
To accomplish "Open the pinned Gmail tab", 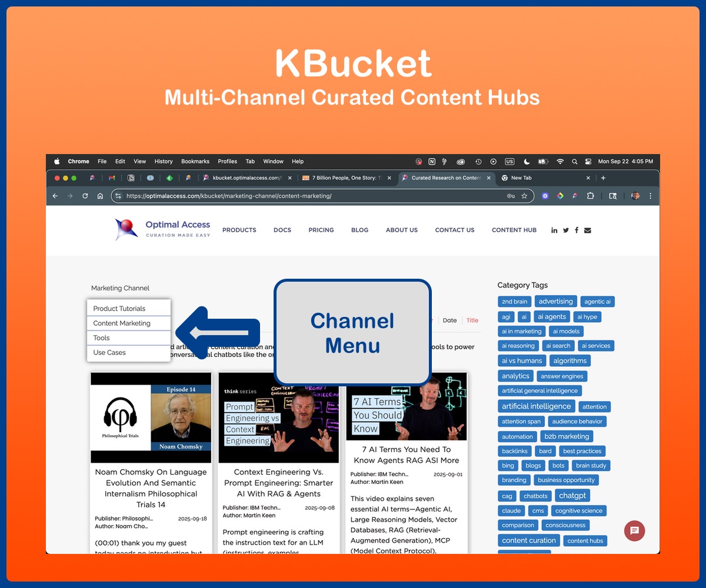I will pyautogui.click(x=112, y=178).
